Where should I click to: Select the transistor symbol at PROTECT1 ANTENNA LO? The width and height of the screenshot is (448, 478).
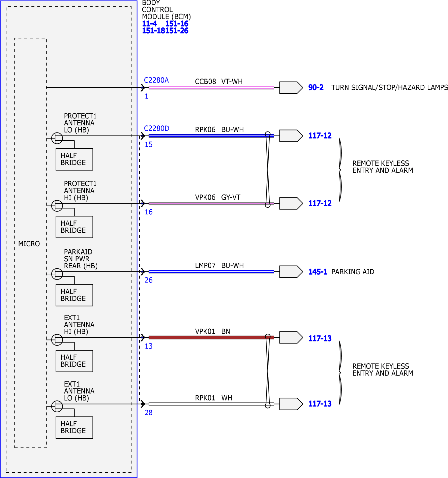[x=57, y=138]
